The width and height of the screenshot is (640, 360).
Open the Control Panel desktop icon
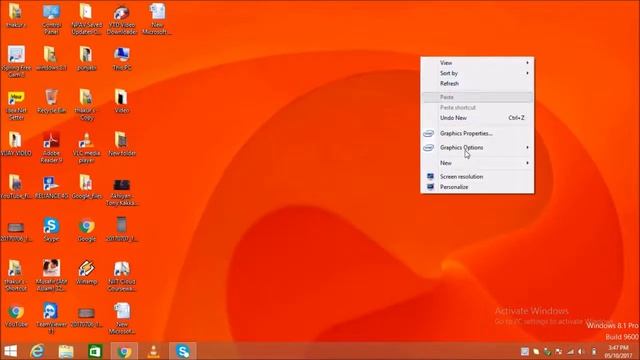pyautogui.click(x=51, y=18)
